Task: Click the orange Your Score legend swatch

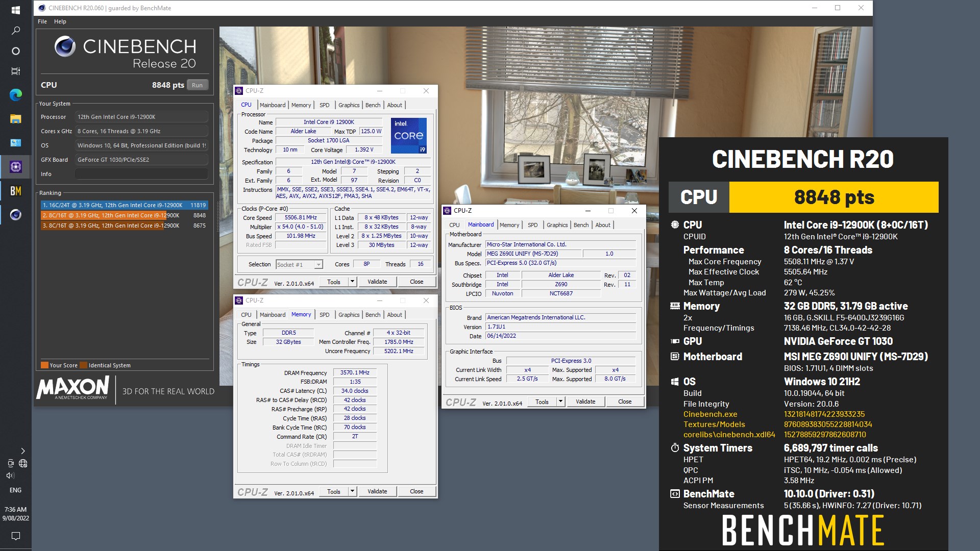Action: [x=44, y=365]
